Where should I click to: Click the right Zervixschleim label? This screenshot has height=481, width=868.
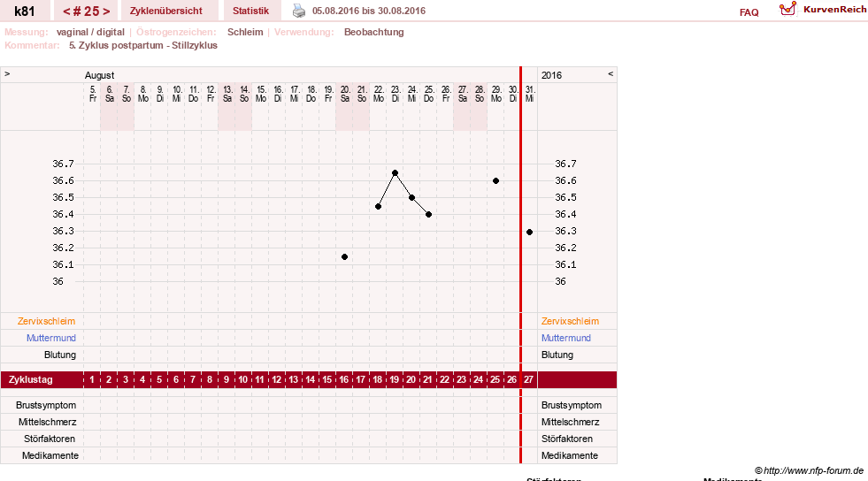point(570,321)
